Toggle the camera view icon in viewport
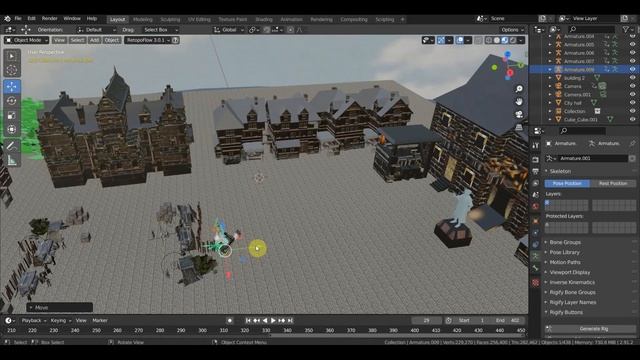This screenshot has height=360, width=640. 519,114
